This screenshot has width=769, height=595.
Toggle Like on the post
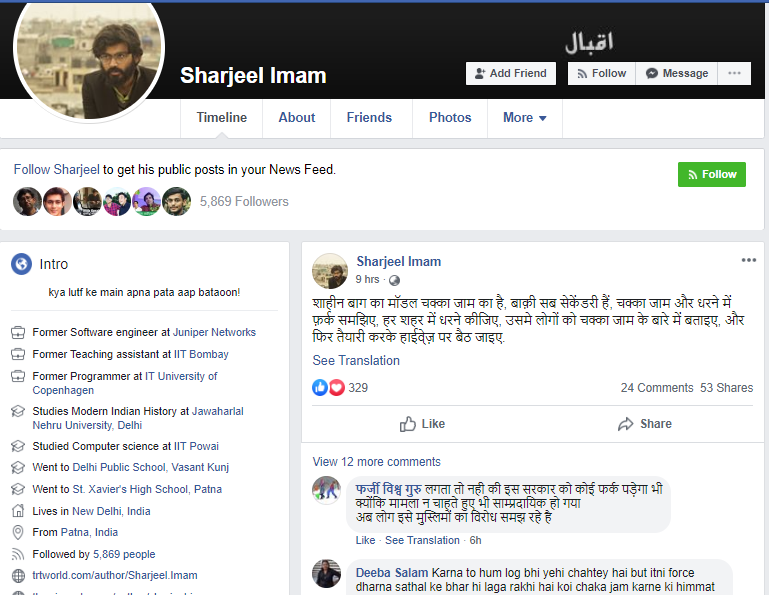click(422, 424)
